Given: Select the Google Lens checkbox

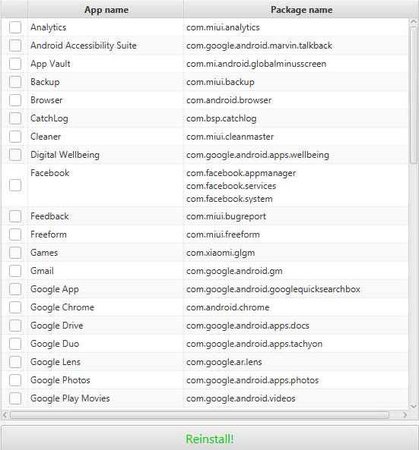Looking at the screenshot, I should click(15, 362).
